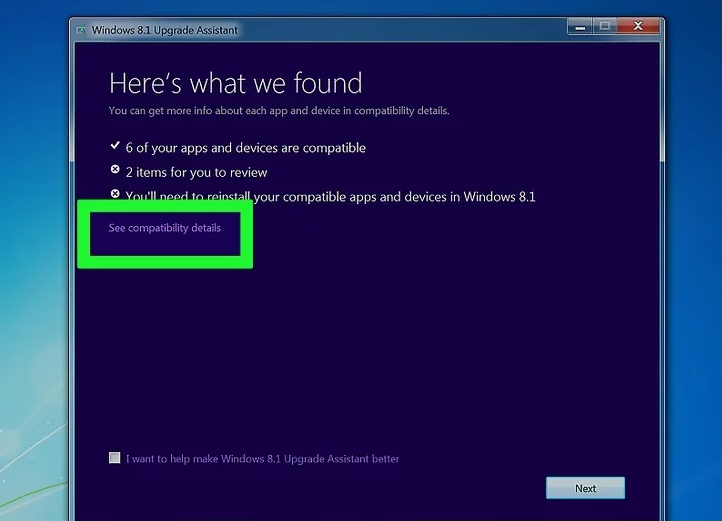Click the Upgrade Assistant title bar icon
This screenshot has width=722, height=521.
click(x=82, y=30)
